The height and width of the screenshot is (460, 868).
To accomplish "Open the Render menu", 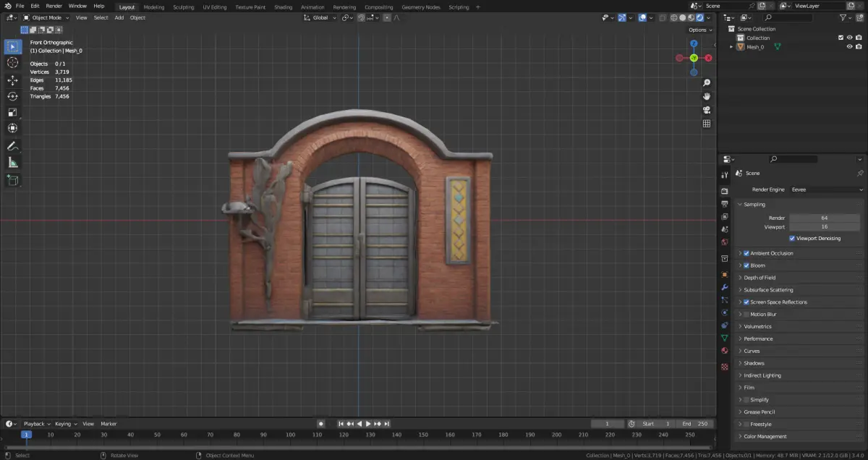I will pyautogui.click(x=54, y=6).
